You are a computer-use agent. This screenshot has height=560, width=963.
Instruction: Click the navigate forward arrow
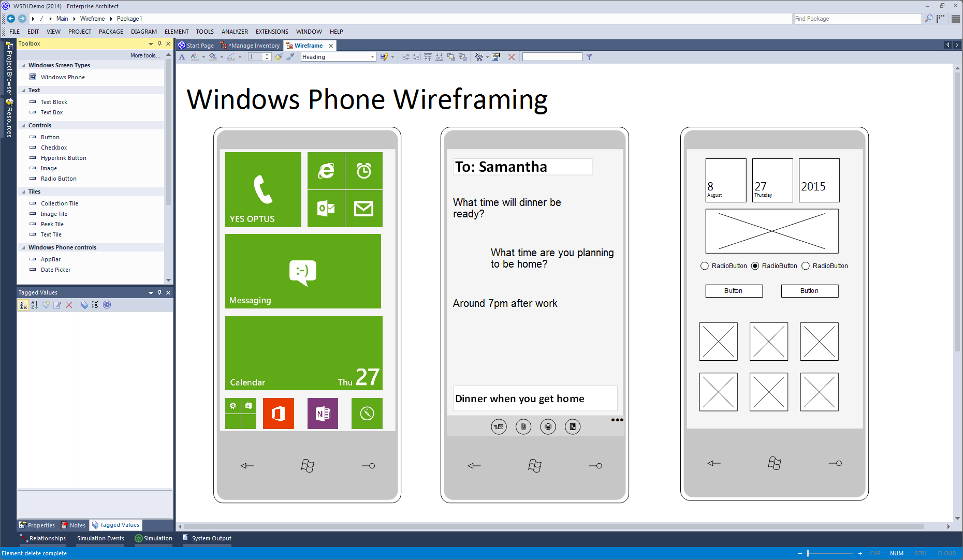point(22,19)
